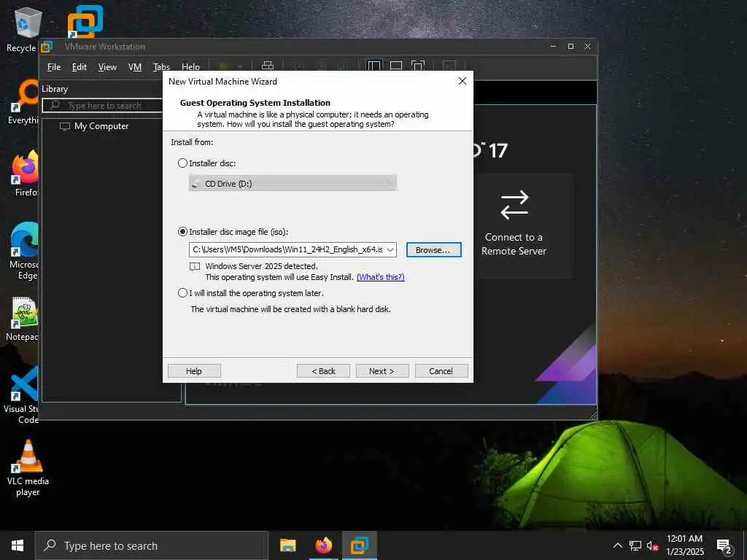The width and height of the screenshot is (747, 560).
Task: Proceed with the Next > button
Action: pos(382,371)
